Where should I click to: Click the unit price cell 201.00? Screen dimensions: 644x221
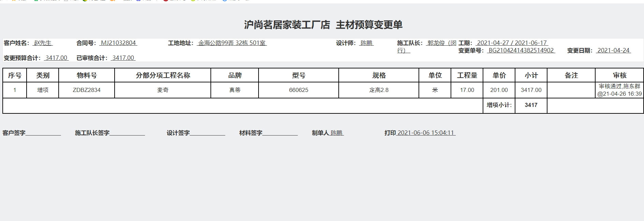pos(499,90)
